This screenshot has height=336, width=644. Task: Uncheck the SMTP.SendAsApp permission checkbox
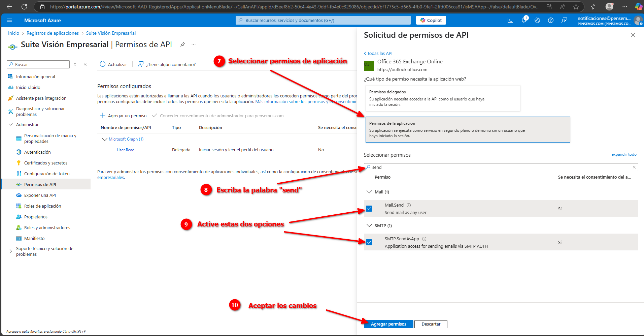(369, 242)
